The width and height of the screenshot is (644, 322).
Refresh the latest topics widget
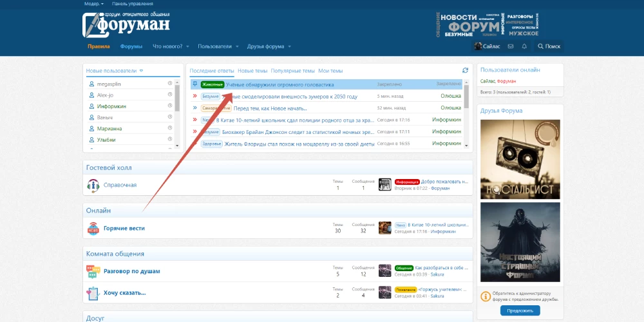(465, 71)
